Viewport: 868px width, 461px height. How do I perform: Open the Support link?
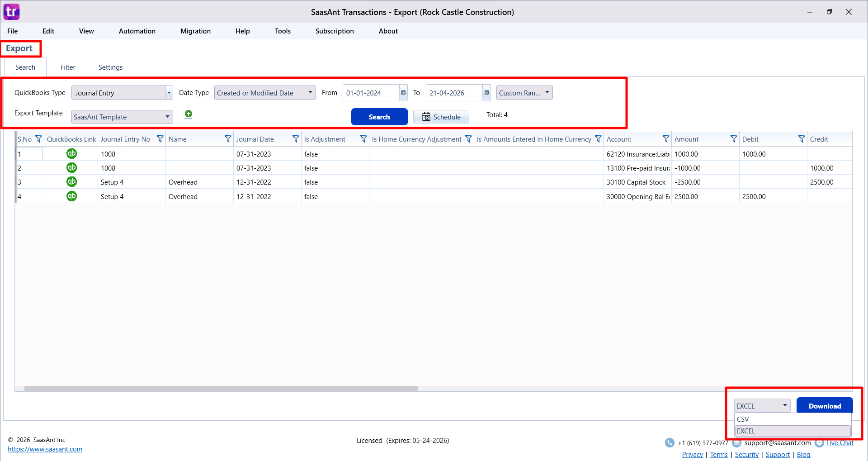click(x=778, y=455)
